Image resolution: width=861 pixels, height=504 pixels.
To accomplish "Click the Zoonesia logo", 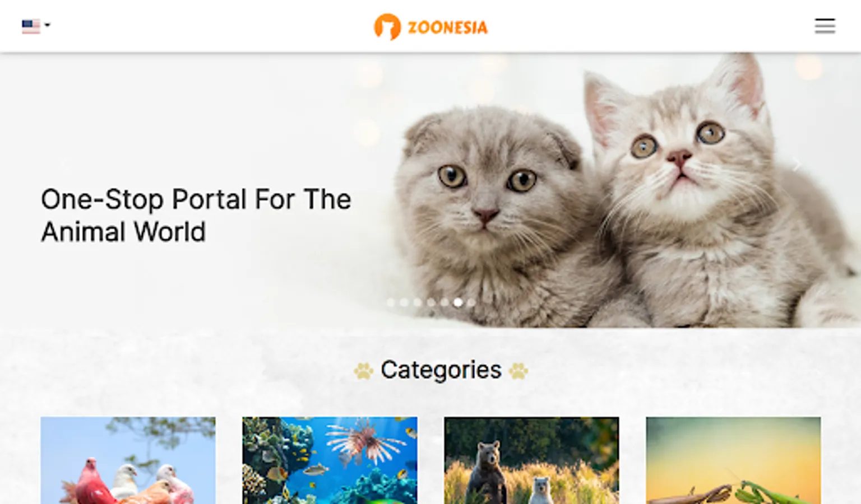I will (x=430, y=27).
